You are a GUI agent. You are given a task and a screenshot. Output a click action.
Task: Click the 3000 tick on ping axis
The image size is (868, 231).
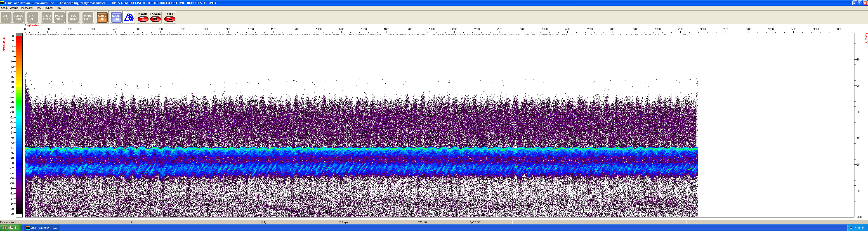click(x=703, y=29)
